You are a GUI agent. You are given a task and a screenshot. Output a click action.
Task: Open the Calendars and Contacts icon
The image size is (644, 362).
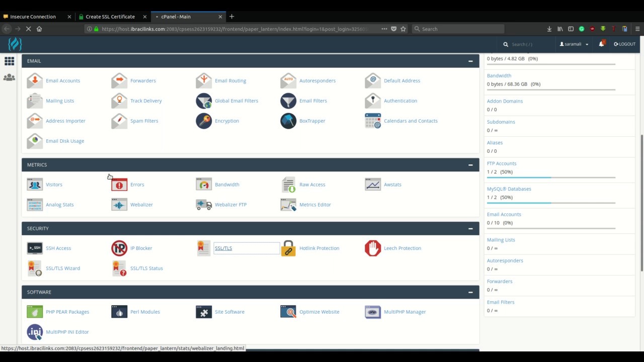coord(373,121)
